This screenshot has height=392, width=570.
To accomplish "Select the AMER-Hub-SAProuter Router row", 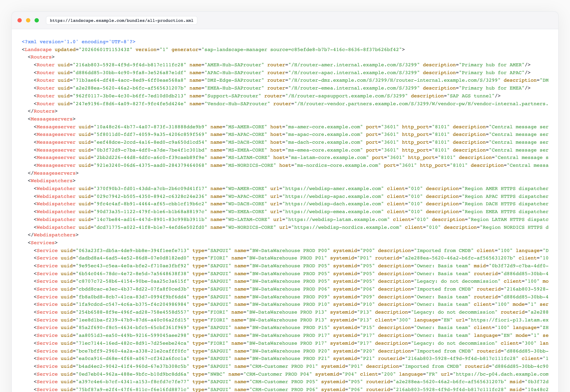I will (282, 65).
